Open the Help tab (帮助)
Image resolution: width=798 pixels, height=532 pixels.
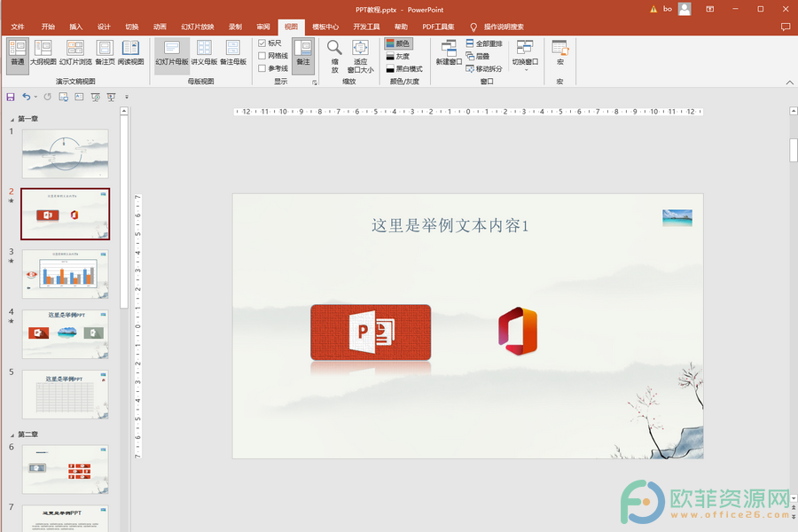pyautogui.click(x=401, y=27)
